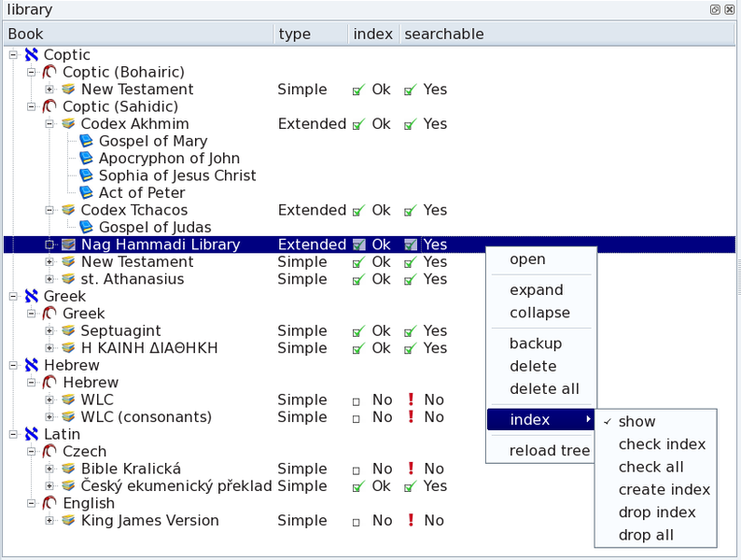741x560 pixels.
Task: Click the red exclamation icon for King James Version
Action: 411,521
